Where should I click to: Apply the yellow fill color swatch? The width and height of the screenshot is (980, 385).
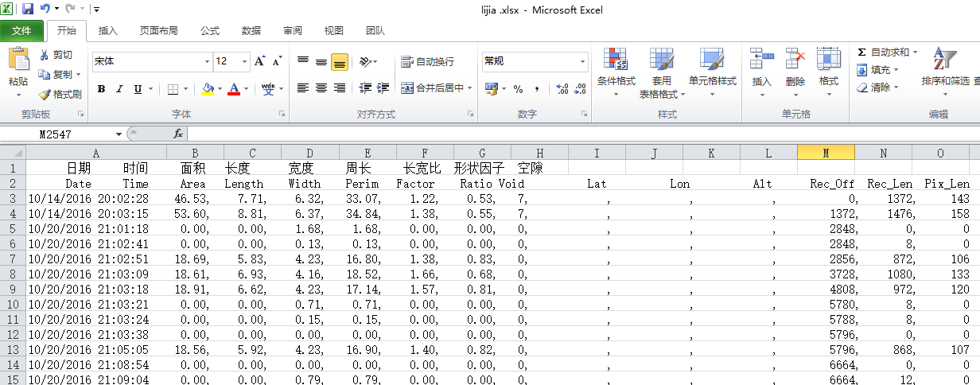tap(208, 89)
